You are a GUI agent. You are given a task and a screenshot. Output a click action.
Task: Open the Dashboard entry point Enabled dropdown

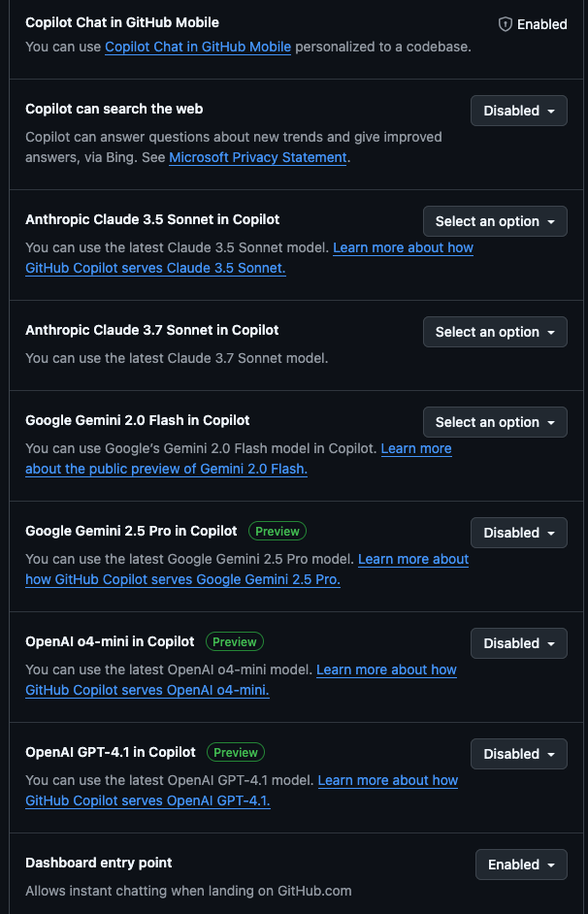tap(521, 864)
